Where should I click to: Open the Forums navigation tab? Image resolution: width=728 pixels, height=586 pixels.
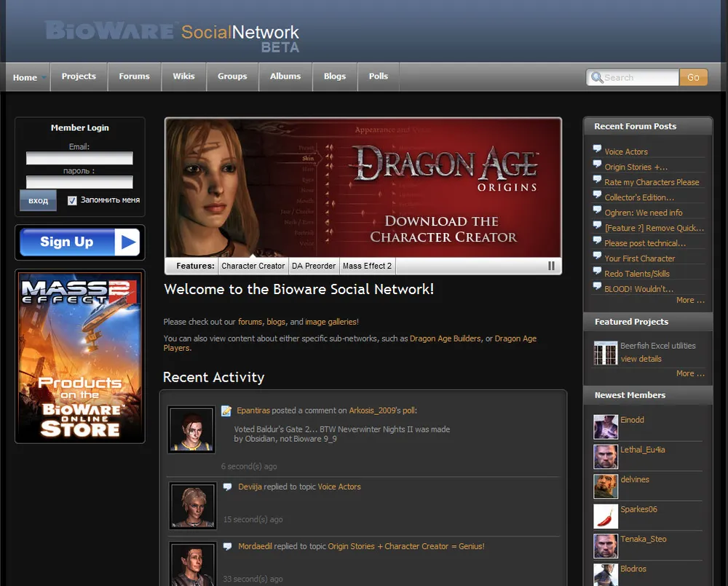tap(134, 76)
